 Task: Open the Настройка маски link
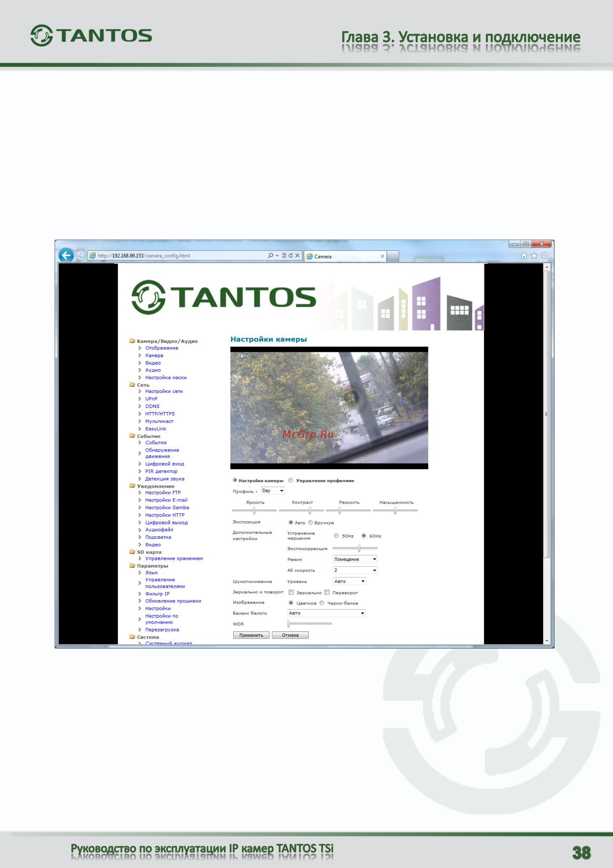[x=166, y=377]
